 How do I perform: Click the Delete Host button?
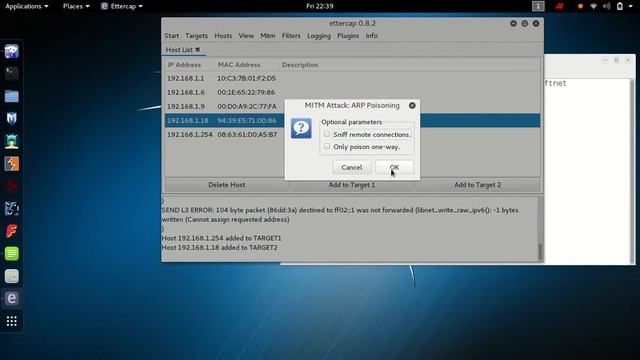[x=227, y=185]
